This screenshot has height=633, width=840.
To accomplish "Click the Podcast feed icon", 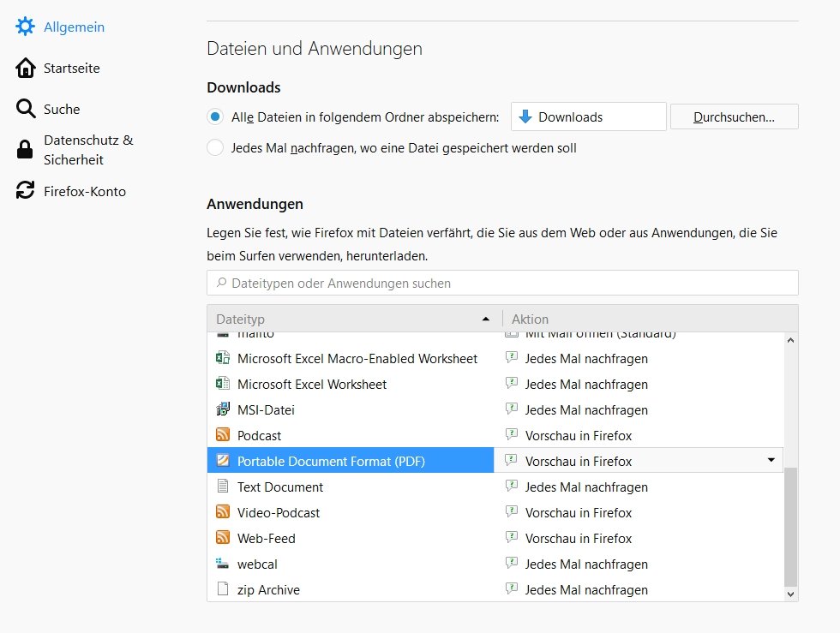I will 223,435.
